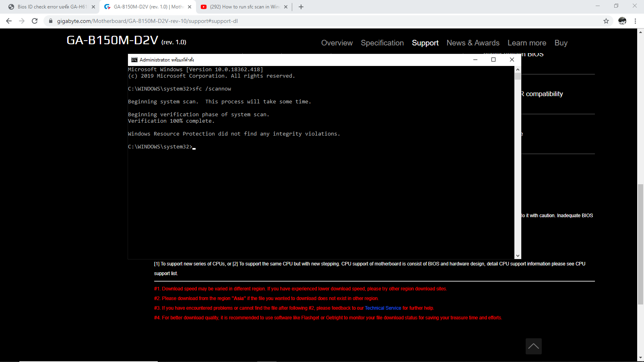644x362 pixels.
Task: Close the GA-B150M-D2V tab
Action: pos(190,7)
